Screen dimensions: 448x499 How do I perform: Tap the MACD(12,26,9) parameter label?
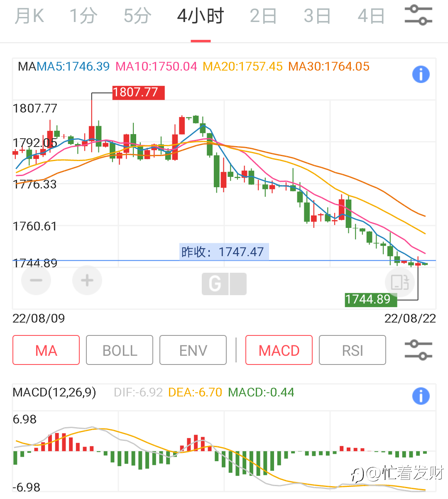pos(54,392)
